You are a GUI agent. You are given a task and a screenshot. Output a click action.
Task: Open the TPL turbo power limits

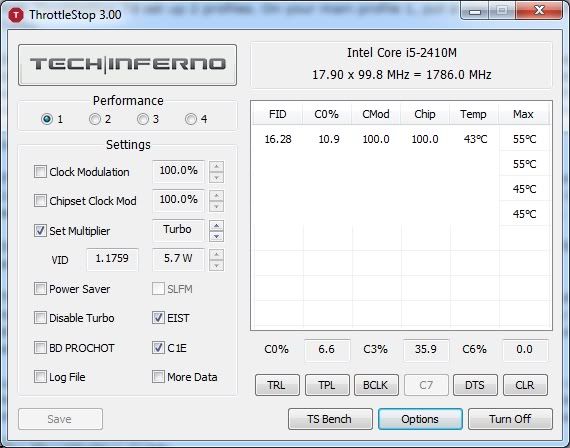point(327,385)
